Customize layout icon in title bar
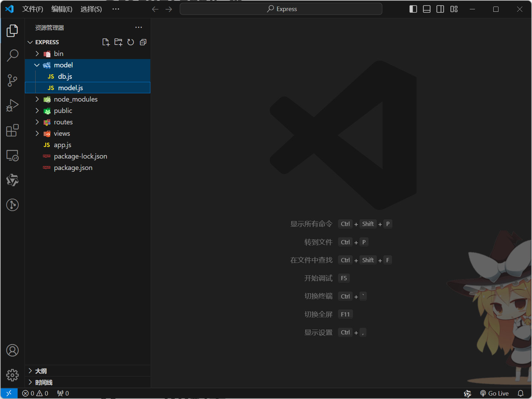Screen dimensions: 532x399 454,9
